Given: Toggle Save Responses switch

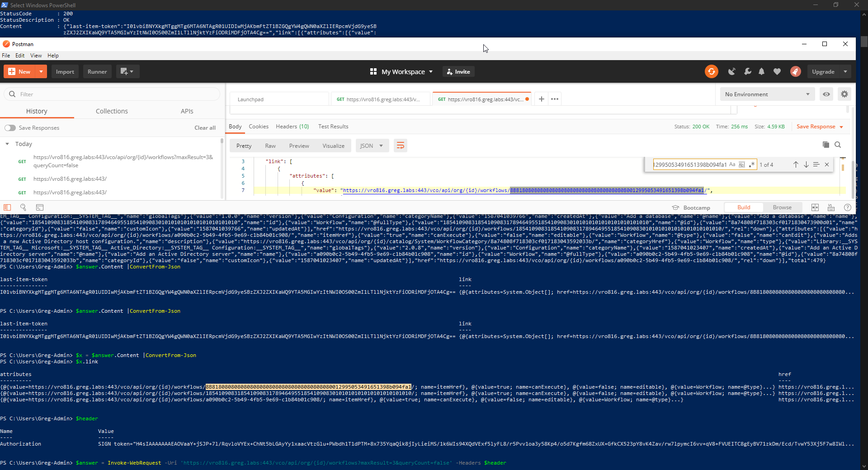Looking at the screenshot, I should [x=10, y=128].
